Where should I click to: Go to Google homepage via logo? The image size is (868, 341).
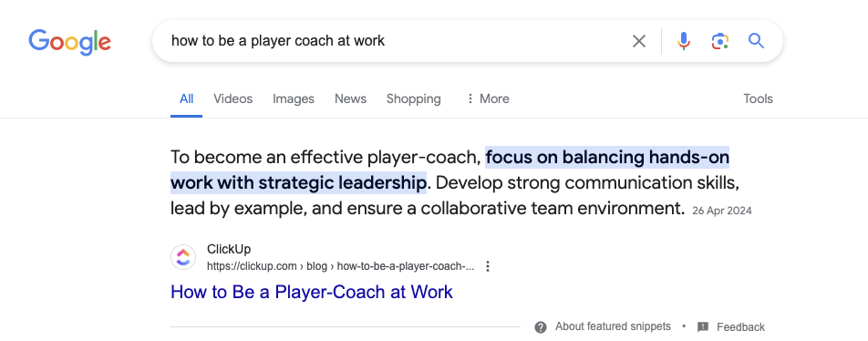69,42
